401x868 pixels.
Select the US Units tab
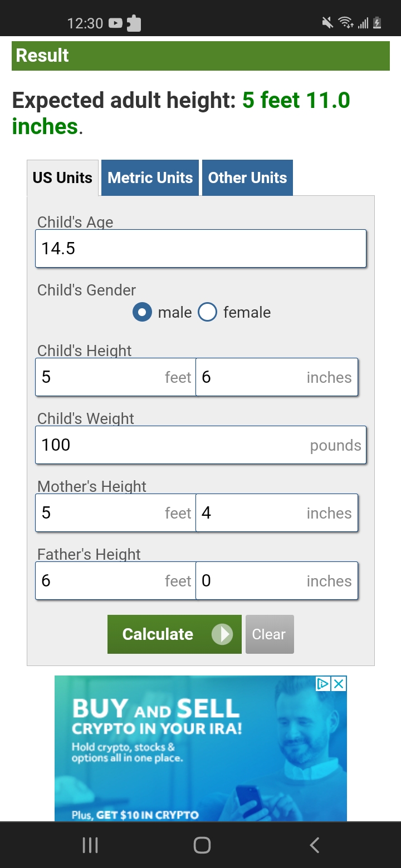click(62, 178)
